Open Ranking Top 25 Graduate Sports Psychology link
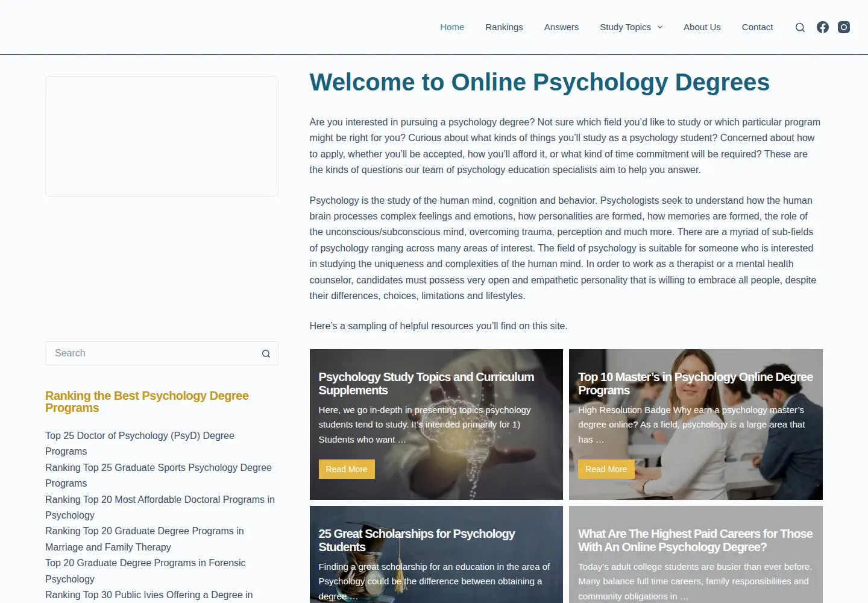The height and width of the screenshot is (603, 868). [x=159, y=475]
